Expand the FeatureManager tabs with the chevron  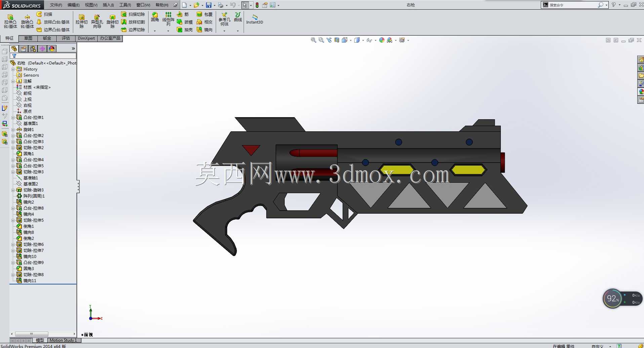pos(73,49)
